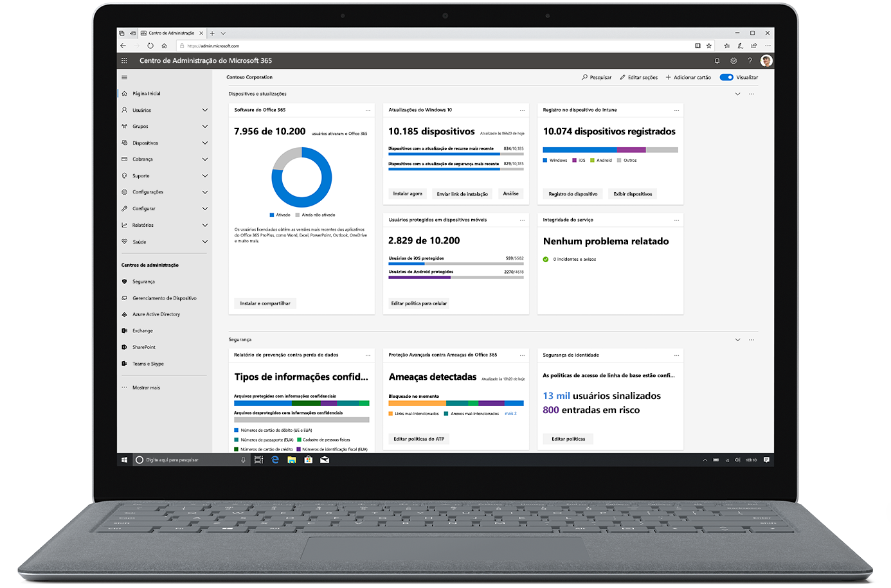
Task: Click the help question mark icon
Action: click(750, 60)
